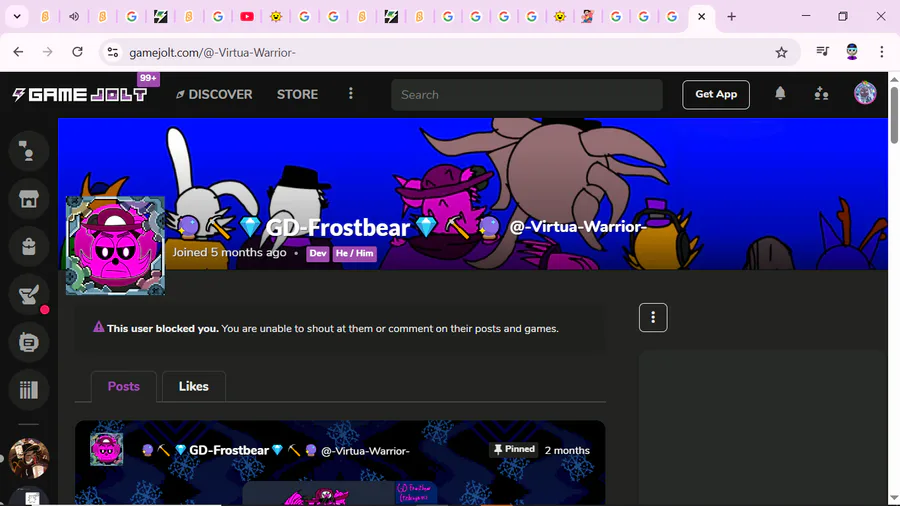Open the profile options three-dot button
This screenshot has height=506, width=900.
[x=653, y=317]
